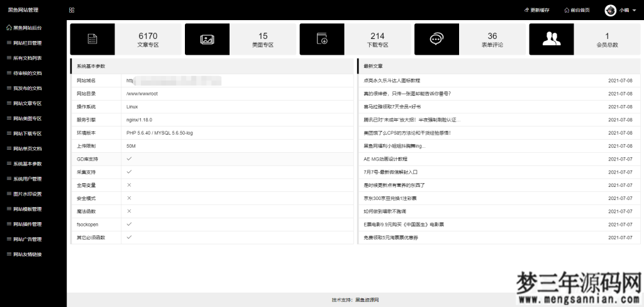Open 网站友情链接 in the sidebar

click(x=25, y=254)
